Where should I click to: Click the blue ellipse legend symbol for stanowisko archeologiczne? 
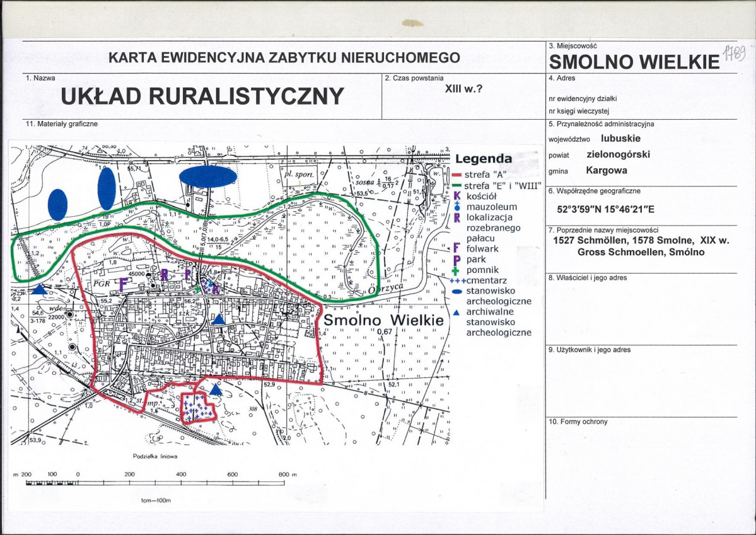click(458, 292)
